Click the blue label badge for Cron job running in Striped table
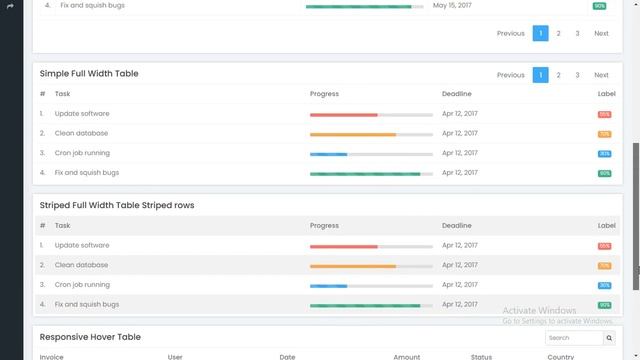This screenshot has height=360, width=640. pos(604,285)
